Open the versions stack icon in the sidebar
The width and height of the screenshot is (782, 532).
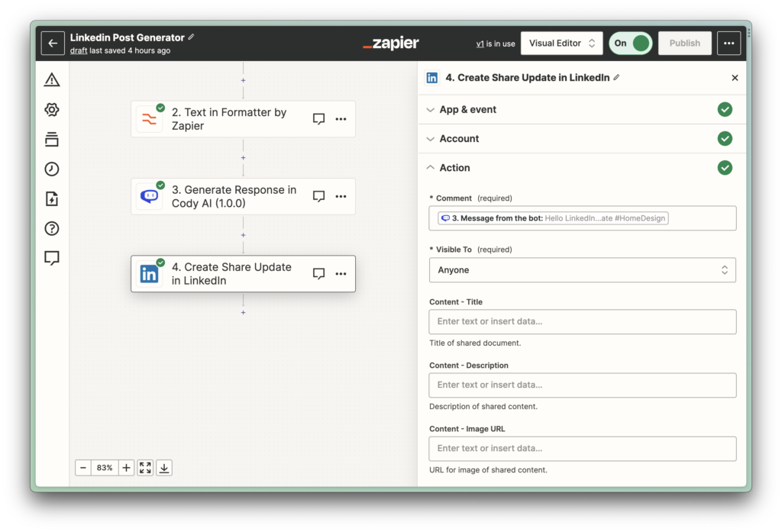pos(52,139)
